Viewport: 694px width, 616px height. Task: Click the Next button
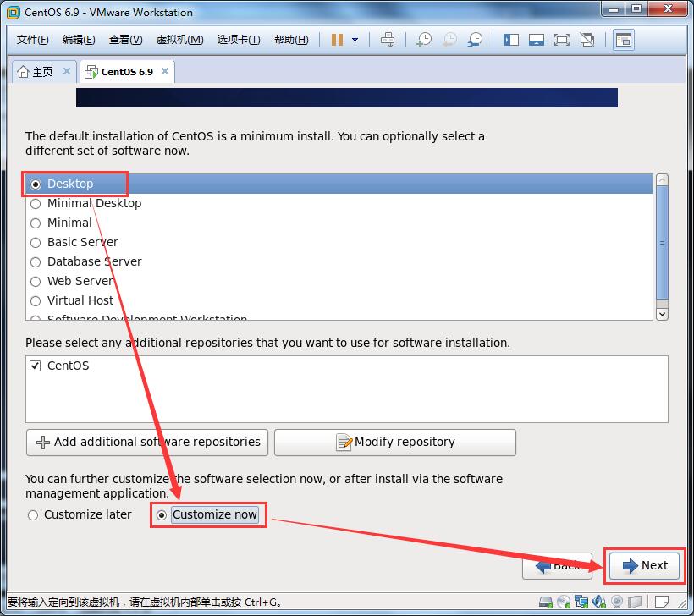(x=644, y=565)
